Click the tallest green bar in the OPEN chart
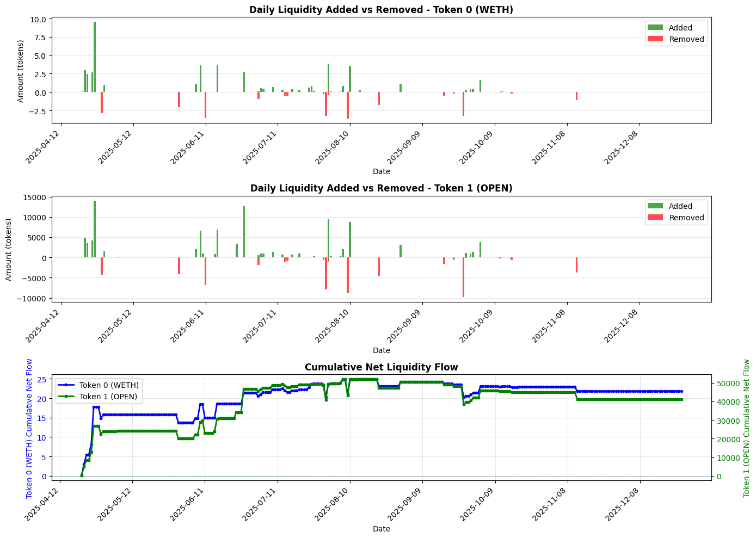756x538 pixels. tap(95, 228)
